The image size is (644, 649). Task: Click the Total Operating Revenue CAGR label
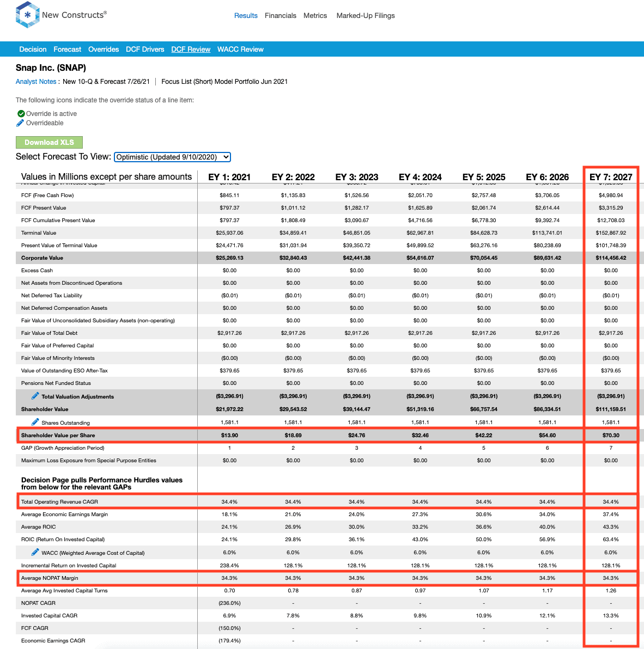[x=59, y=501]
